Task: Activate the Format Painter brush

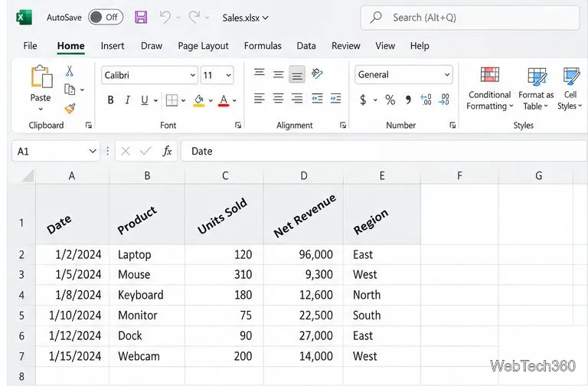Action: click(x=70, y=109)
